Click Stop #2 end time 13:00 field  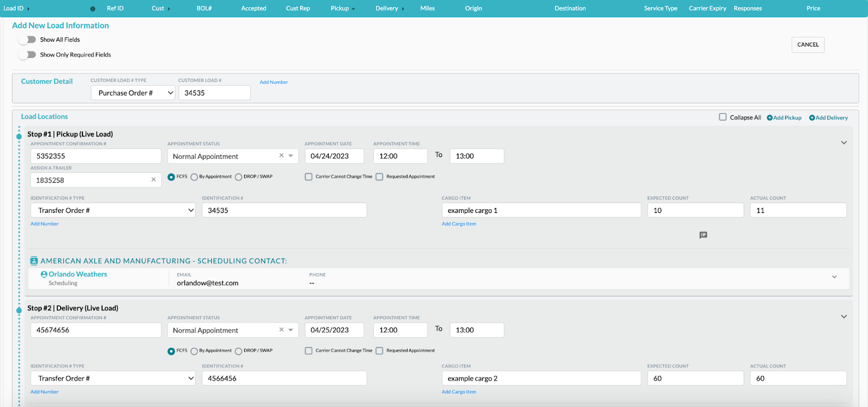477,330
